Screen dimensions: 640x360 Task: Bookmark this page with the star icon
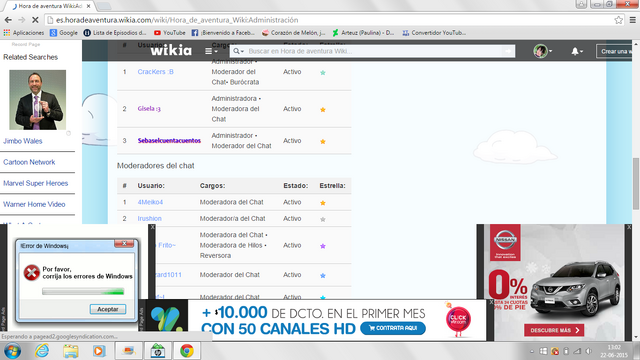click(618, 20)
